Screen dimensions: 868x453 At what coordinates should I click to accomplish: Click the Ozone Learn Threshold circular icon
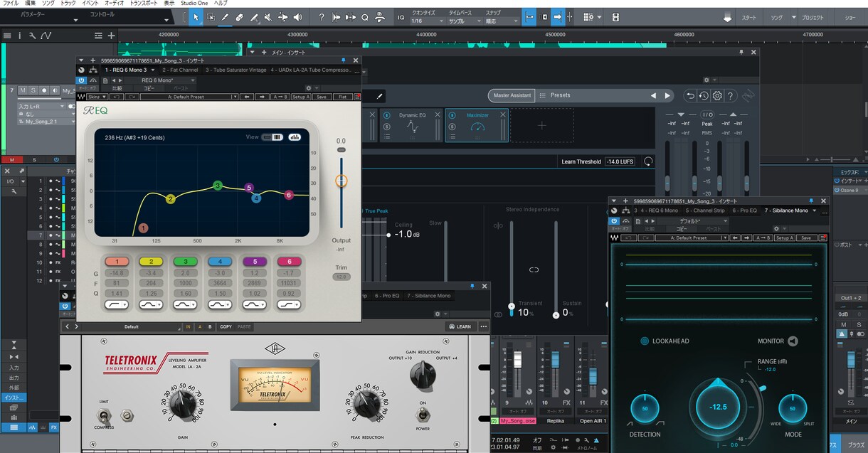tap(647, 161)
